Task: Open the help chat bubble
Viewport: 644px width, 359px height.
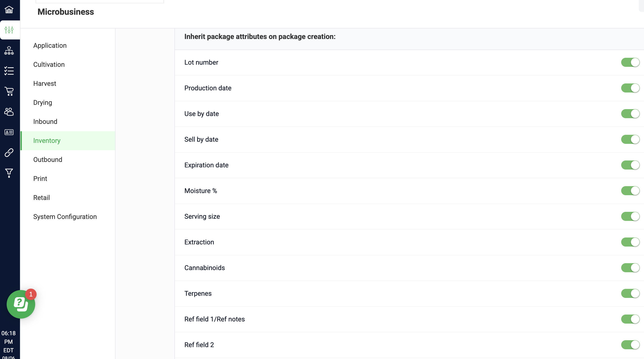Action: (21, 304)
